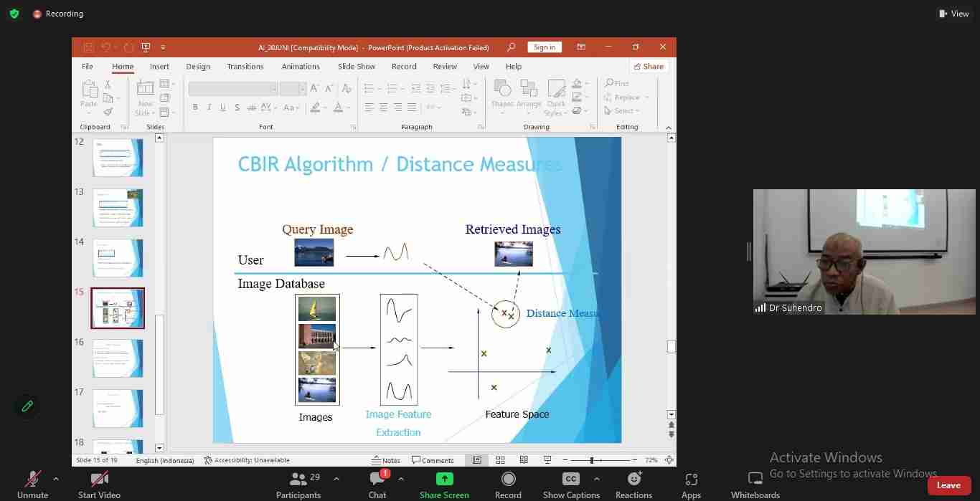Select the slide 16 thumbnail

coord(117,358)
